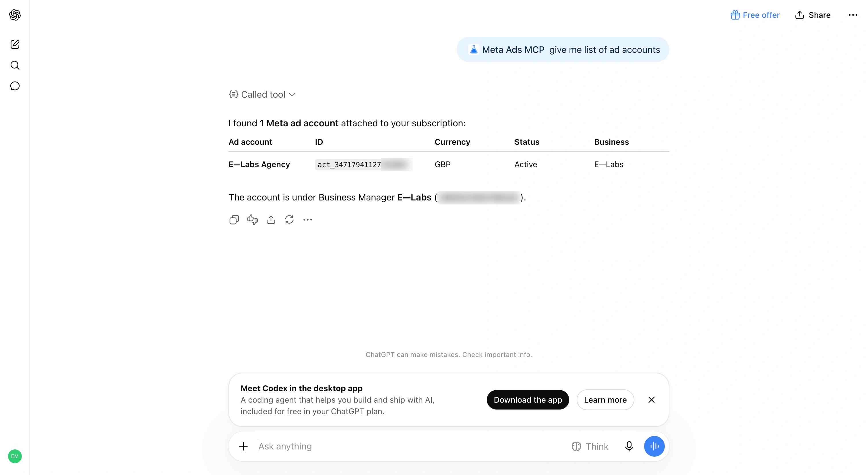868x475 pixels.
Task: Open the ChatGPT logo home icon
Action: click(x=15, y=15)
